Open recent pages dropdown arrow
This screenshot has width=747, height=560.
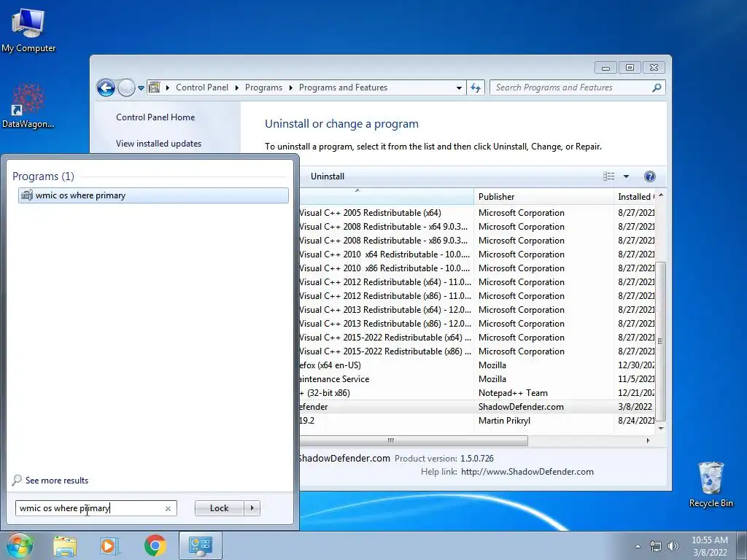point(141,88)
